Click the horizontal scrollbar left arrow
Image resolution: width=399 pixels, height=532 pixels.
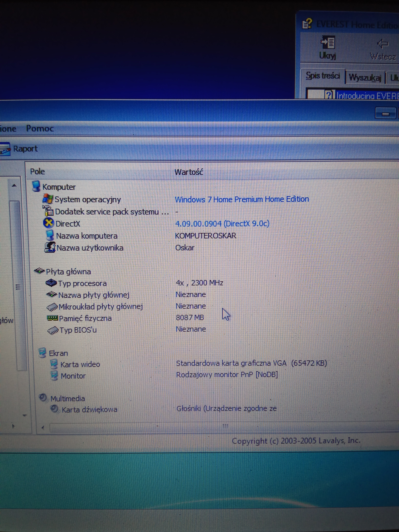43,427
